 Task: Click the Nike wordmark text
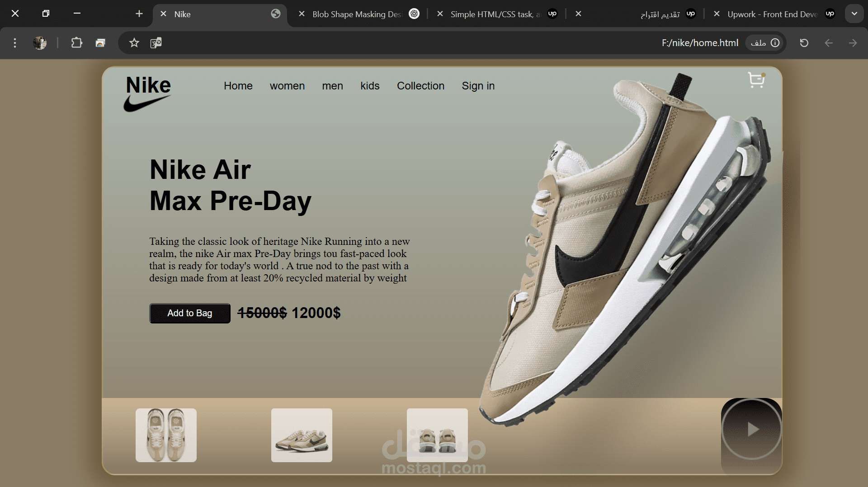[148, 85]
